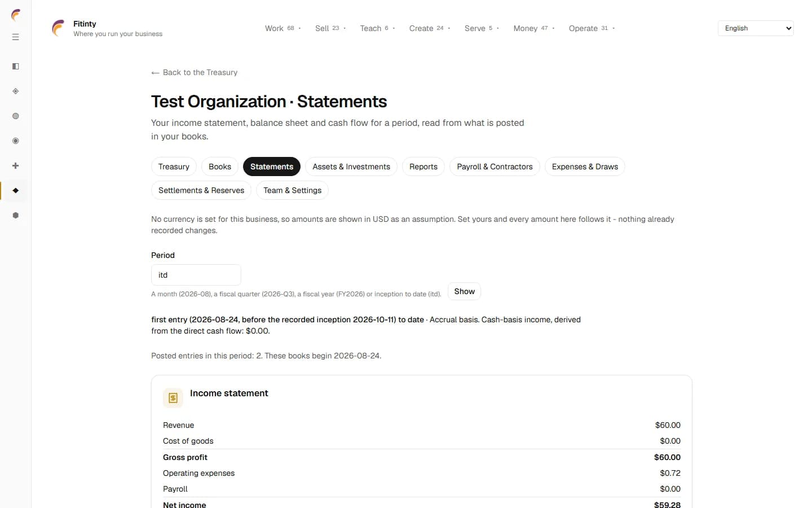Screen dimensions: 812x508
Task: Open the hamburger menu in the sidebar
Action: tap(16, 37)
